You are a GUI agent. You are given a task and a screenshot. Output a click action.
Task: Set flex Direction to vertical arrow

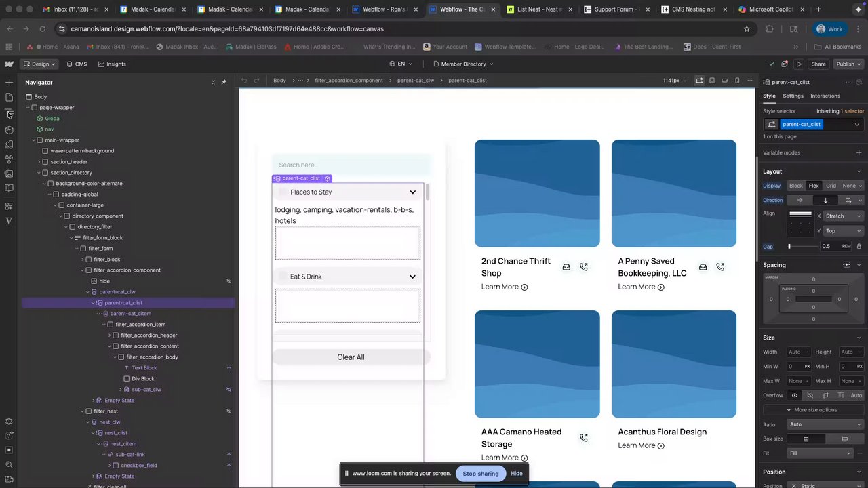[x=825, y=201]
